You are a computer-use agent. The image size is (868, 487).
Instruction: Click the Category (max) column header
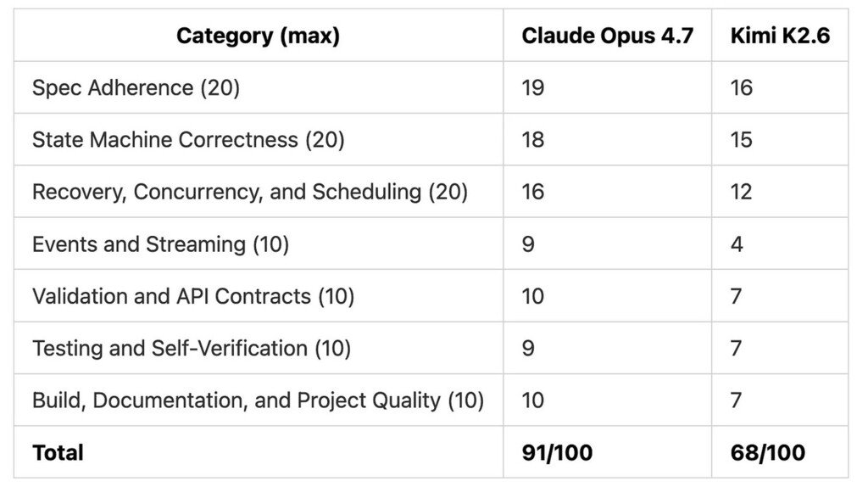tap(258, 36)
